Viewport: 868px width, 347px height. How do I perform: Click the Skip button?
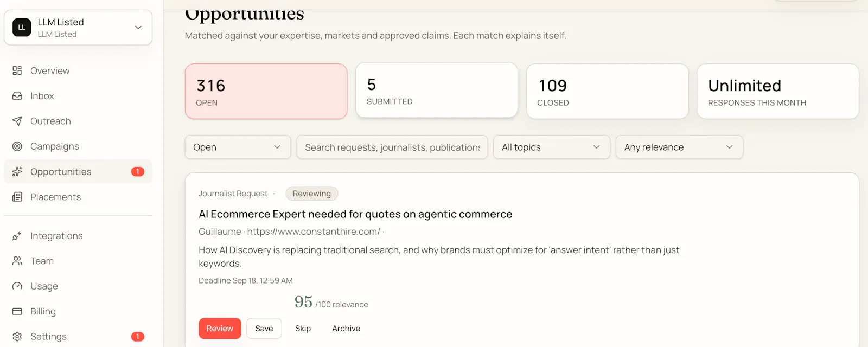tap(303, 329)
